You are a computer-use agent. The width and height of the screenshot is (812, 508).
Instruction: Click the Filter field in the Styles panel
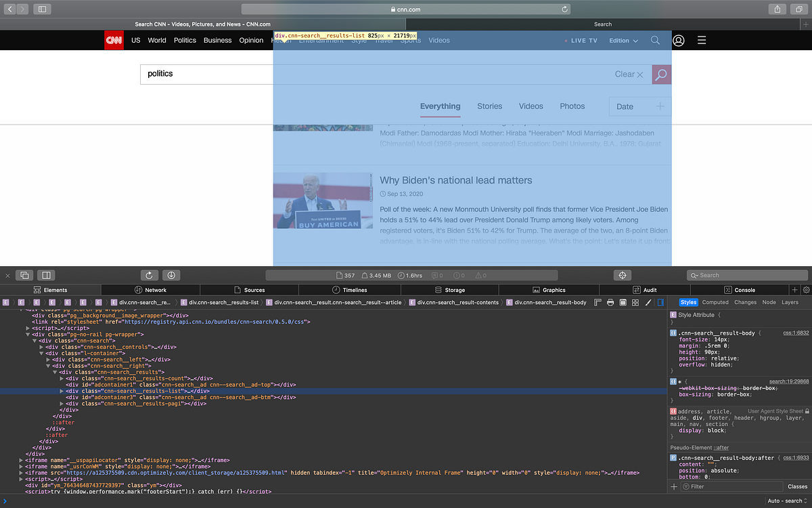pos(731,486)
